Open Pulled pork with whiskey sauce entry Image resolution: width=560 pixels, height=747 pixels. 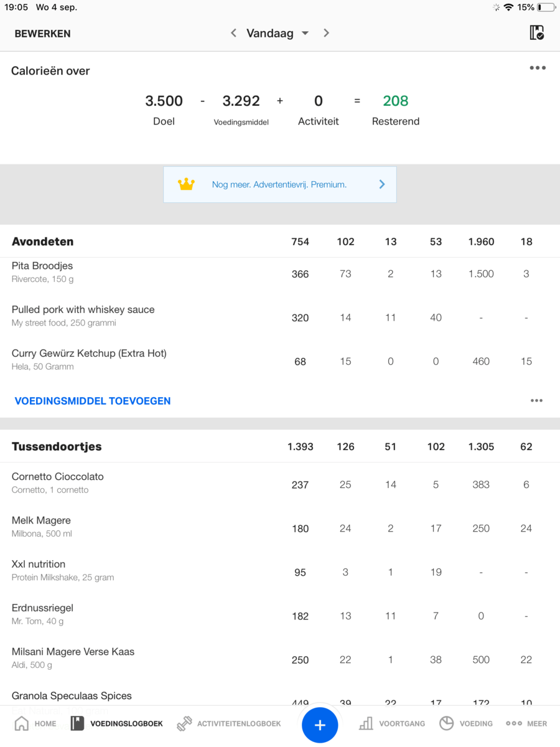83,316
